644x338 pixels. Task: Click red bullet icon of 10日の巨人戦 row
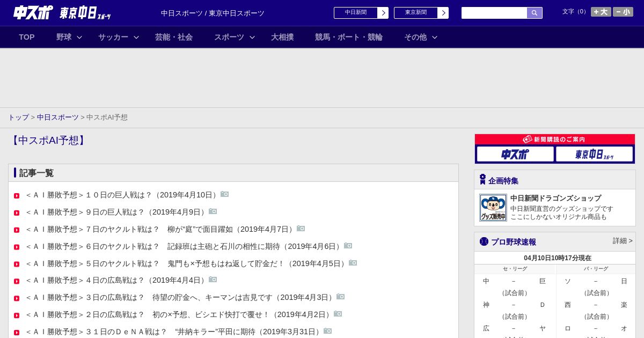[x=17, y=196]
